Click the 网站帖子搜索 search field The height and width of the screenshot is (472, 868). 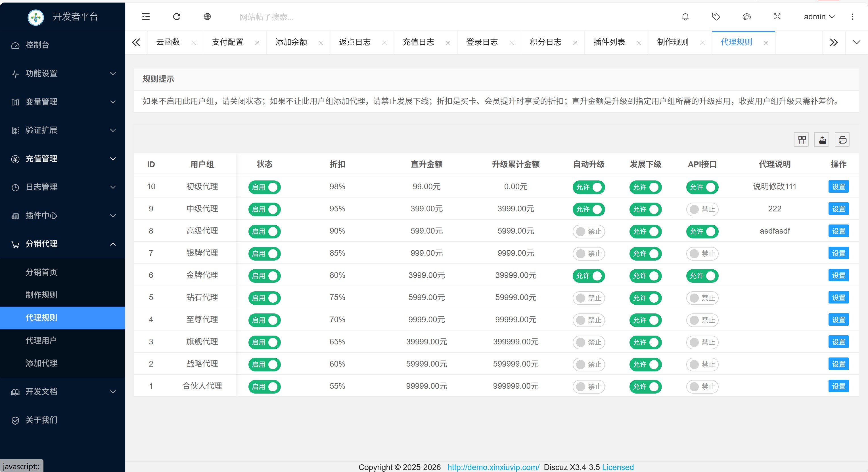(x=267, y=17)
